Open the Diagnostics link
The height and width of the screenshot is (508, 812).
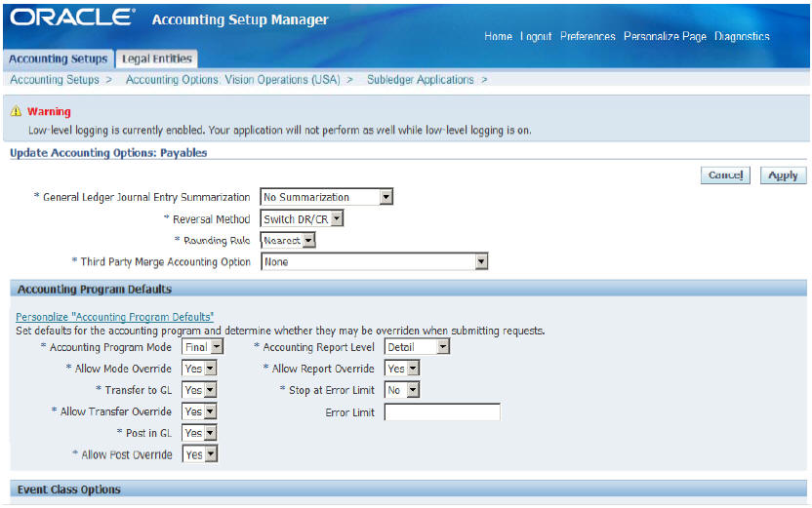pos(742,37)
